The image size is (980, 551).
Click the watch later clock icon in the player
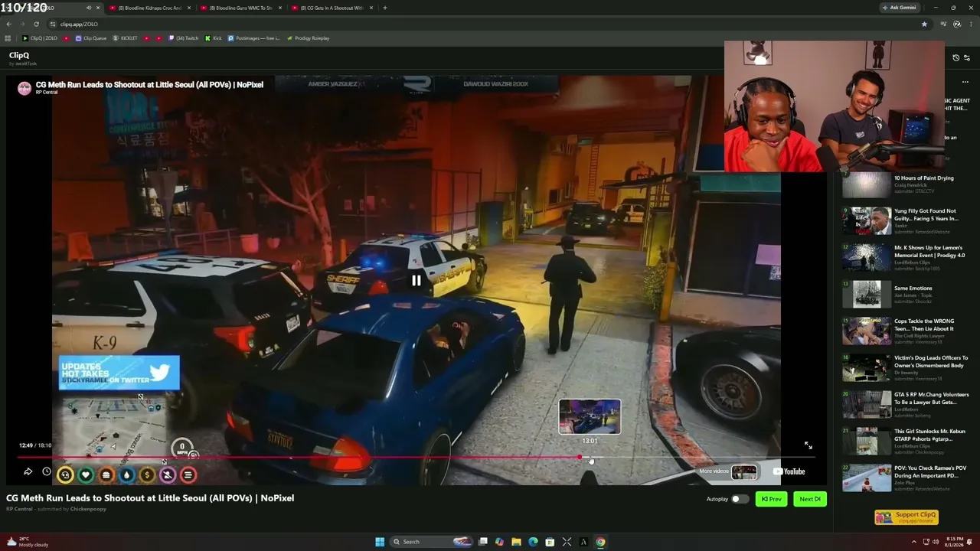(x=47, y=471)
